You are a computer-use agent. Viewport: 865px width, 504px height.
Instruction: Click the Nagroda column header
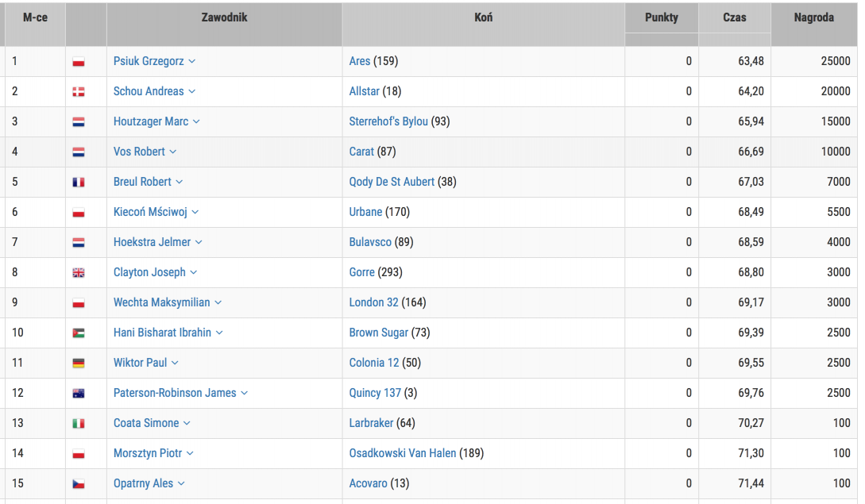click(x=813, y=17)
